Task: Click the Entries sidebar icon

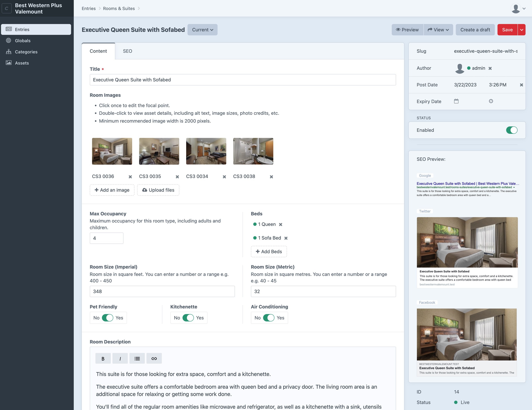Action: point(9,29)
